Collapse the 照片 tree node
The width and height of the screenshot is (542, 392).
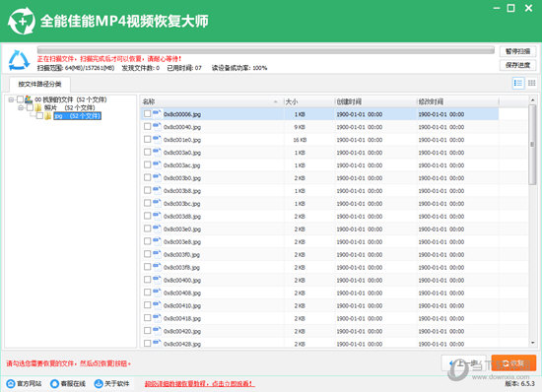21,108
